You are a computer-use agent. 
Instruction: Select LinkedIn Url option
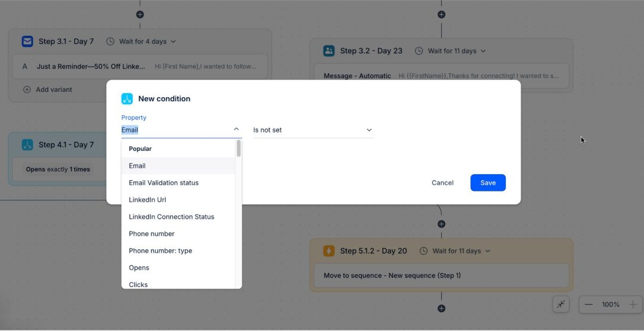coord(178,200)
